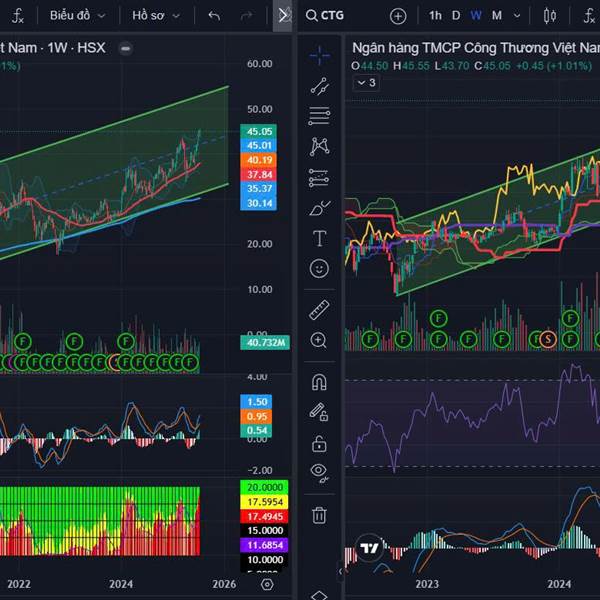This screenshot has height=600, width=600.
Task: Click the yellow 17.5954 indicator label
Action: point(264,502)
